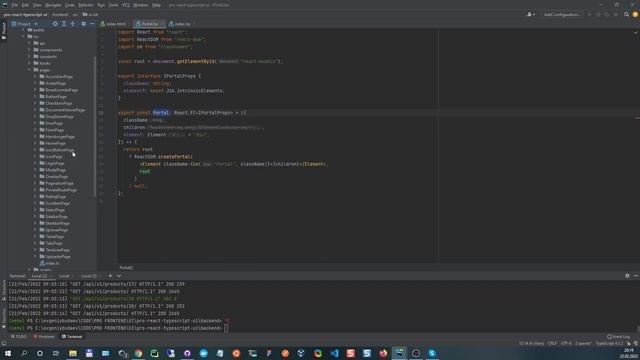Click the Run icon in top toolbar
The width and height of the screenshot is (640, 360).
click(x=589, y=14)
